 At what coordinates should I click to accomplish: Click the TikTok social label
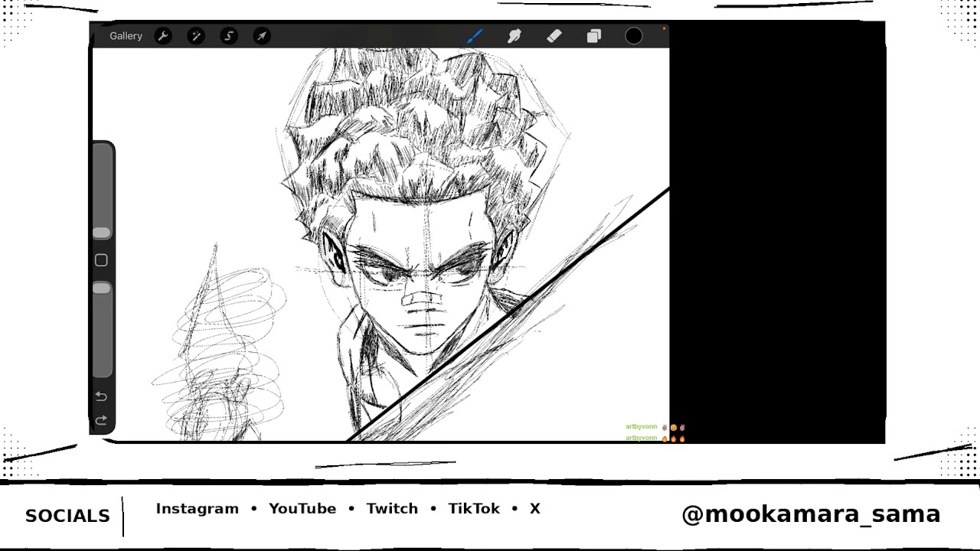[474, 509]
